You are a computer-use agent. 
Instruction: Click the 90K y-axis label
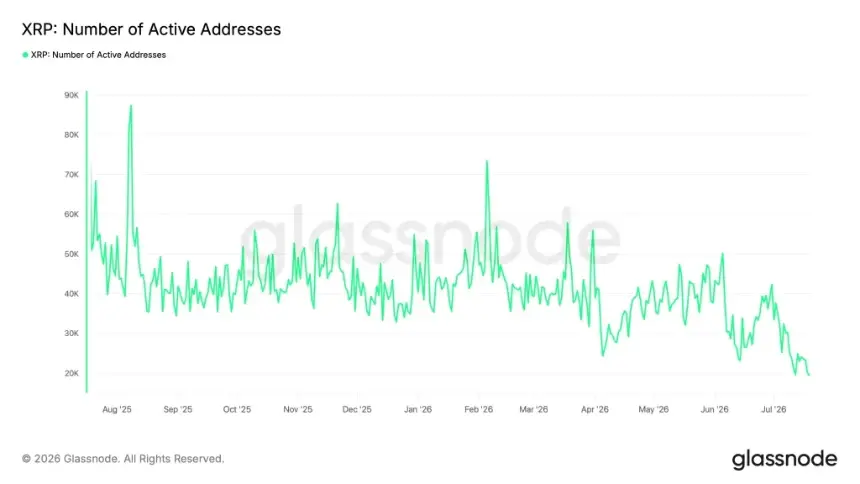point(71,95)
